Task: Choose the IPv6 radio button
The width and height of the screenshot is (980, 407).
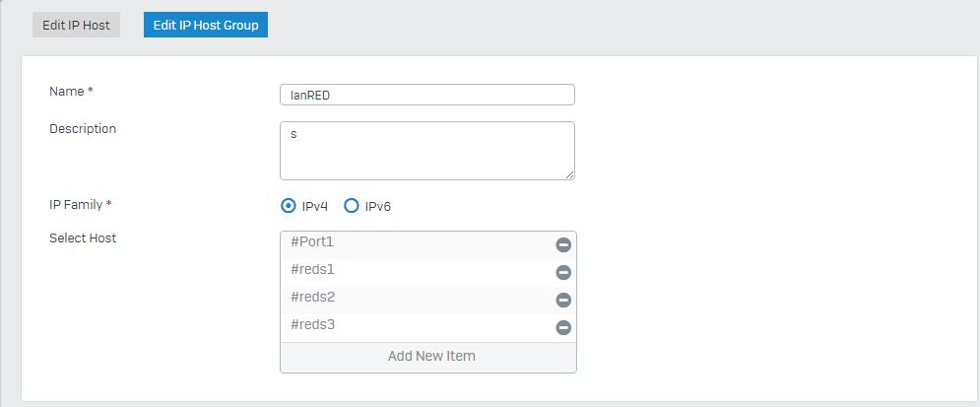Action: [352, 206]
